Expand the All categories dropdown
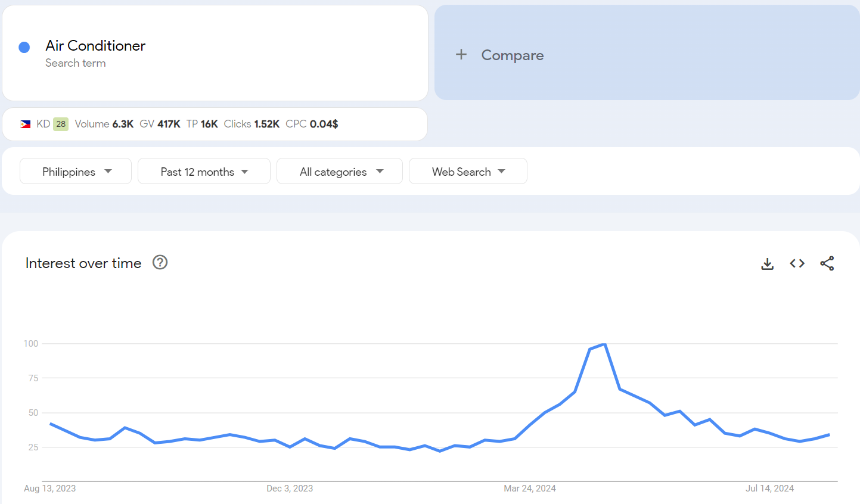The image size is (860, 504). coord(340,172)
